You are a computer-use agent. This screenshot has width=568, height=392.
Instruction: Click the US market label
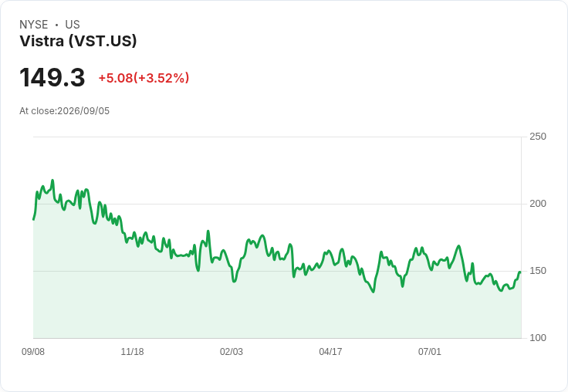tap(73, 25)
